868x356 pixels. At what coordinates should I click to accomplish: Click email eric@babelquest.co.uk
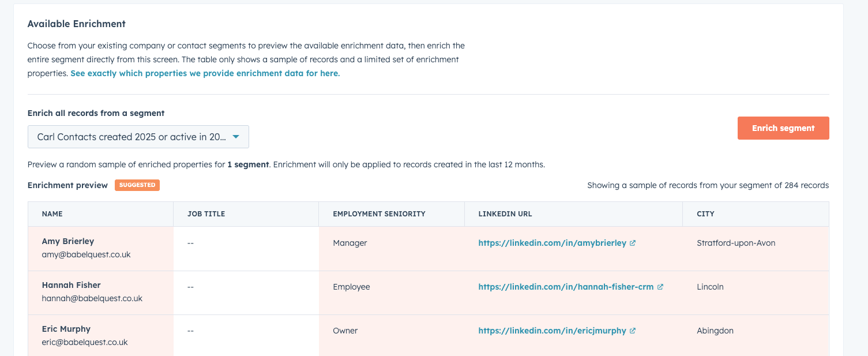click(x=85, y=342)
